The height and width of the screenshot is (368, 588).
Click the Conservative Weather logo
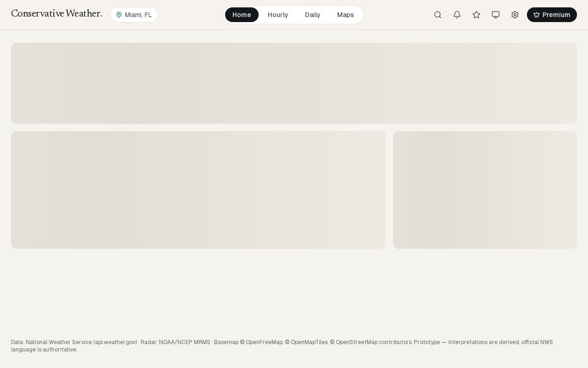[57, 14]
